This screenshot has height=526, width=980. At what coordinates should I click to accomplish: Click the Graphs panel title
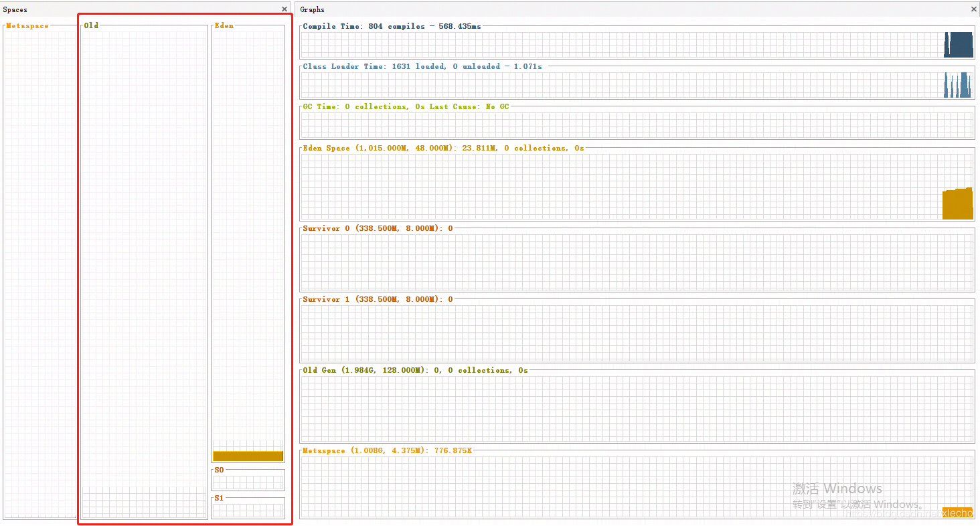tap(312, 9)
